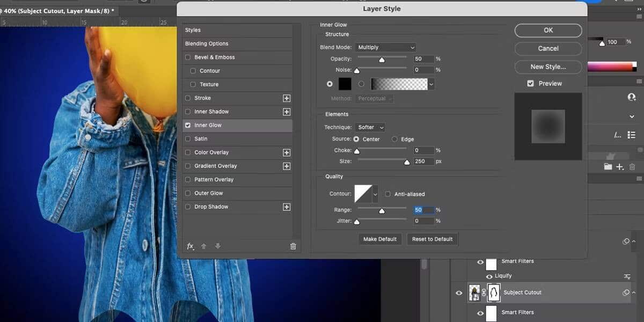This screenshot has height=322, width=644.
Task: Click the fx icon in Layer Style dialog
Action: click(191, 246)
